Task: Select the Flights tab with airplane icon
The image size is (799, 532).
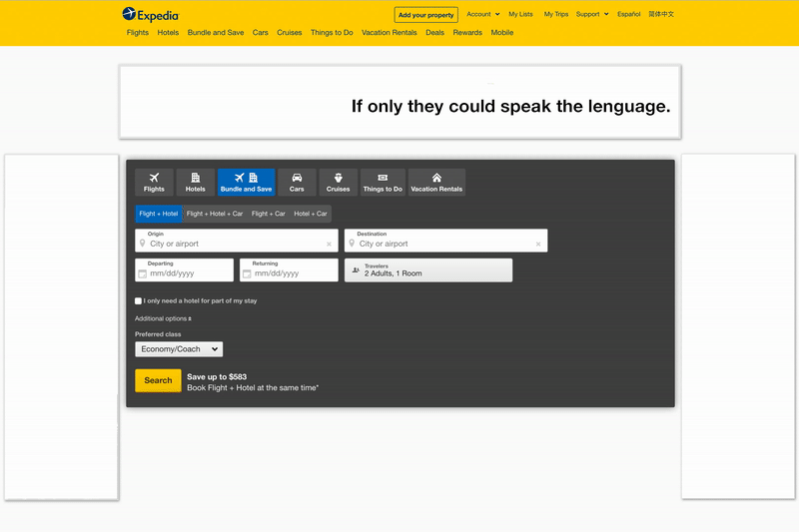Action: click(x=154, y=183)
